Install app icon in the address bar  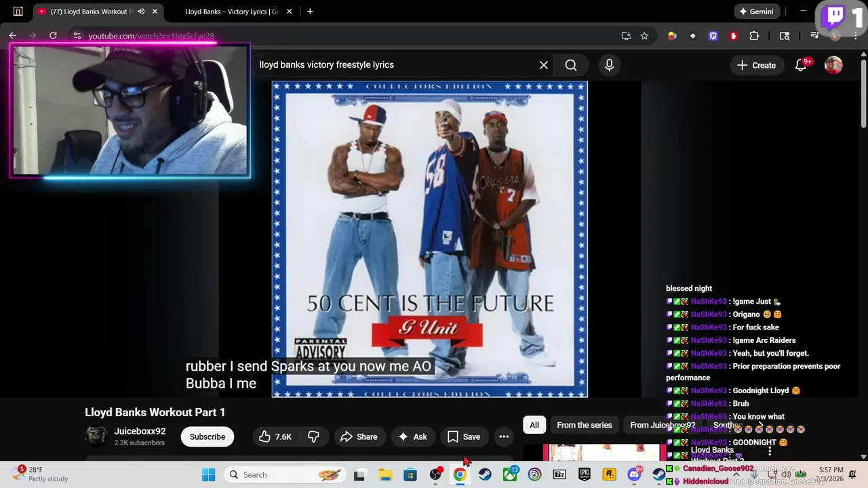626,36
